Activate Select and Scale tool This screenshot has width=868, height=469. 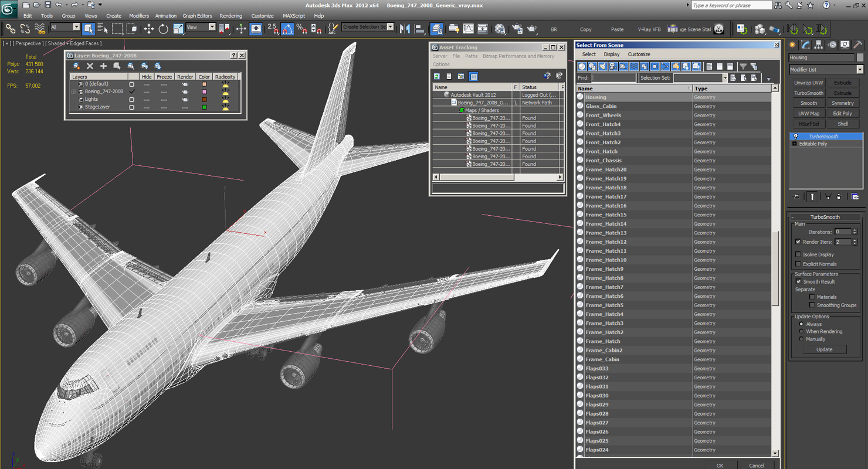(178, 28)
